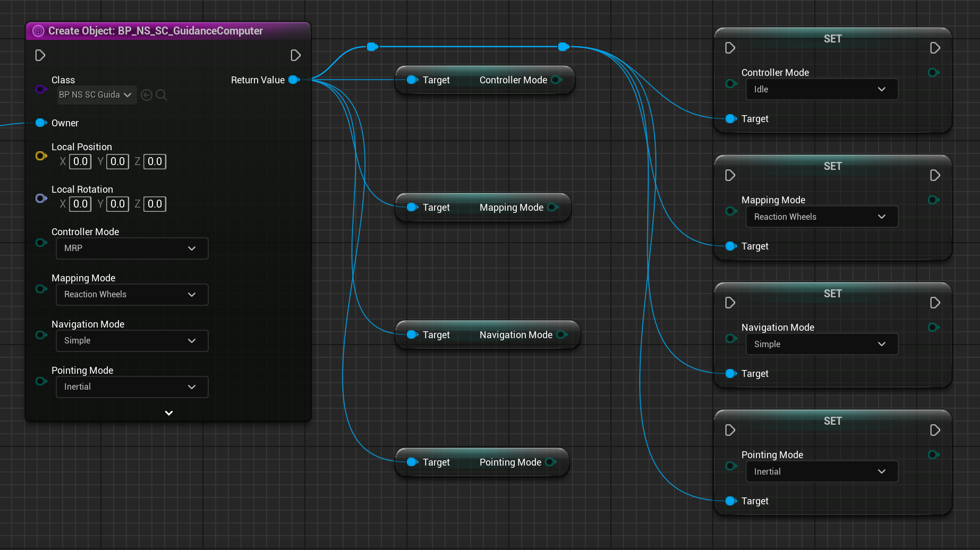980x550 pixels.
Task: Click the Use selected asset arrow icon
Action: (x=147, y=95)
